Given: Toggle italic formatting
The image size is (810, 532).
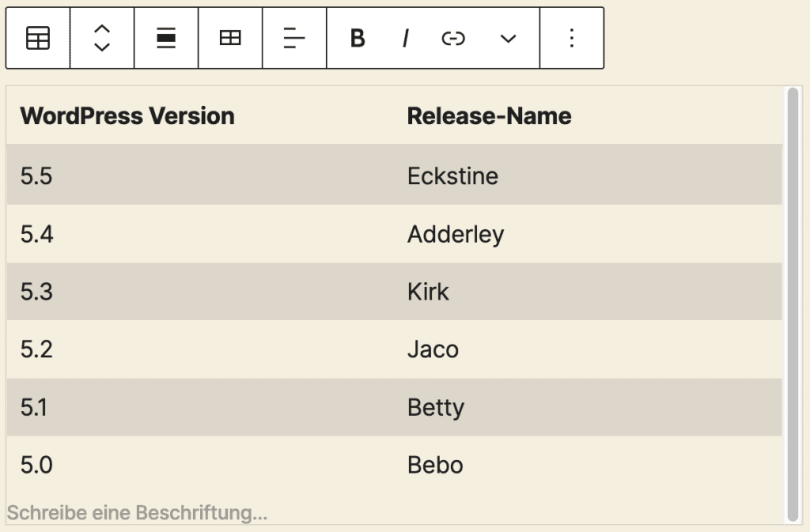Looking at the screenshot, I should 405,38.
